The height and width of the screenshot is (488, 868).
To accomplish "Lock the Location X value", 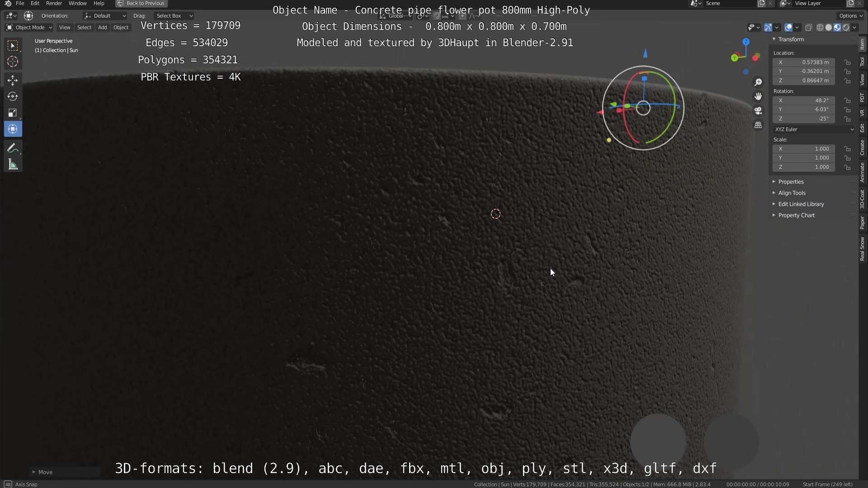I will click(x=848, y=62).
